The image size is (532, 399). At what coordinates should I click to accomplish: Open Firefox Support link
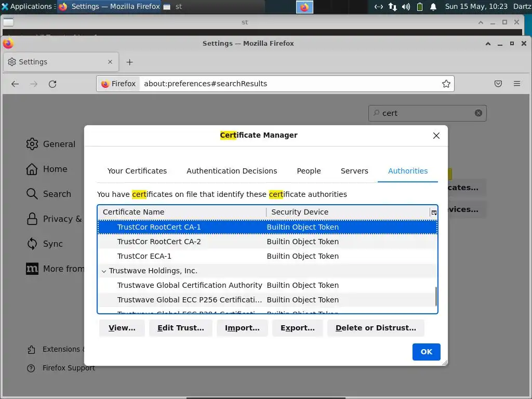[x=61, y=368]
